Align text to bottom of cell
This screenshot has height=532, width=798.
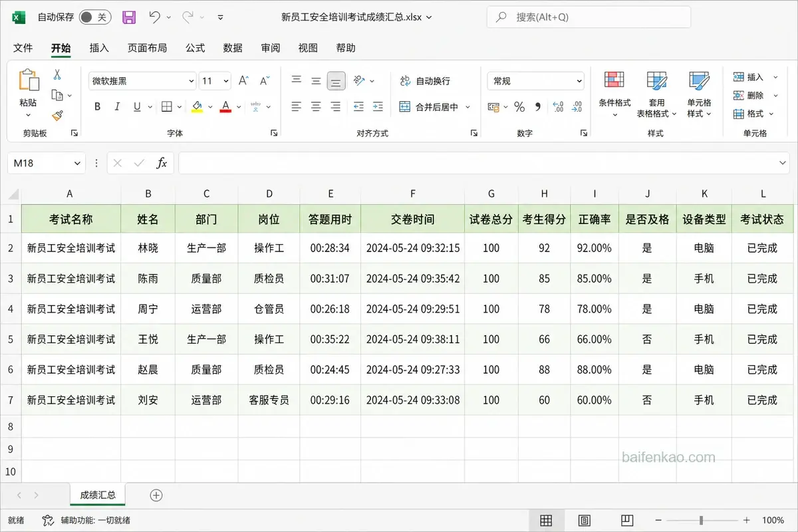click(336, 80)
